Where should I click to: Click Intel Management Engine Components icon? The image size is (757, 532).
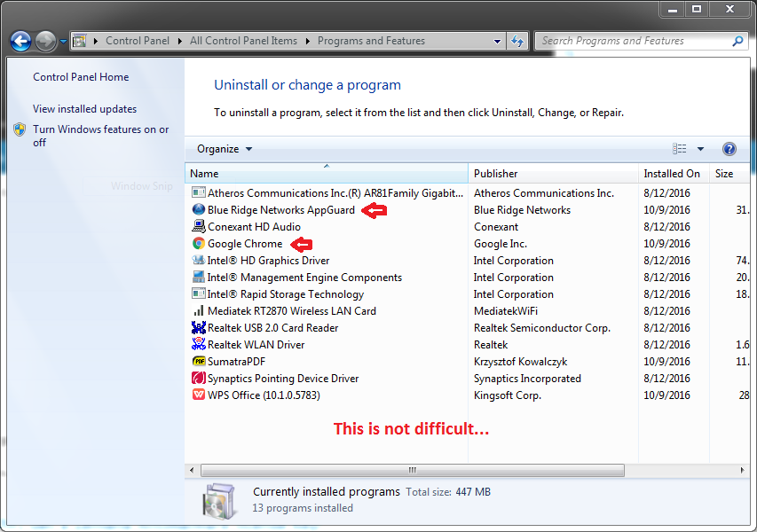pos(199,277)
